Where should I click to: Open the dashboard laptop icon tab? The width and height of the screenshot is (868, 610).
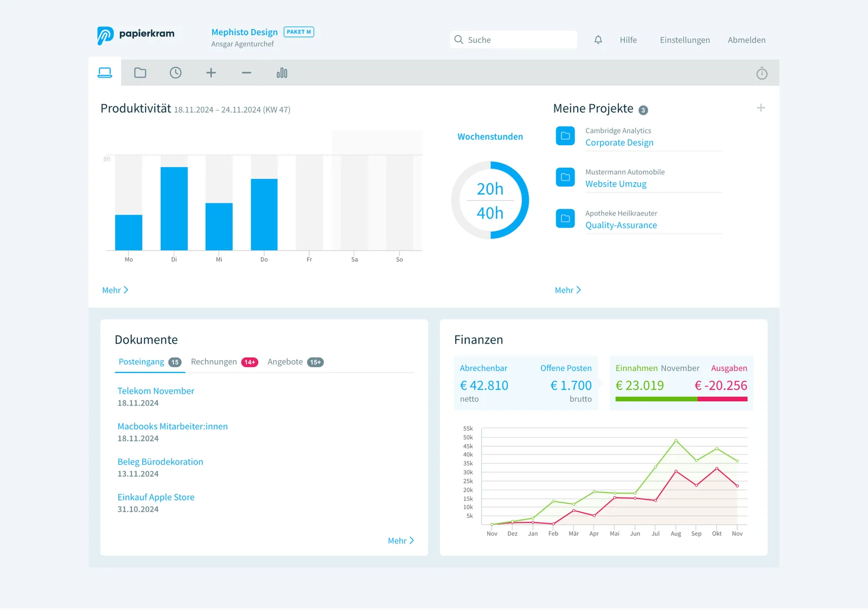pos(105,73)
